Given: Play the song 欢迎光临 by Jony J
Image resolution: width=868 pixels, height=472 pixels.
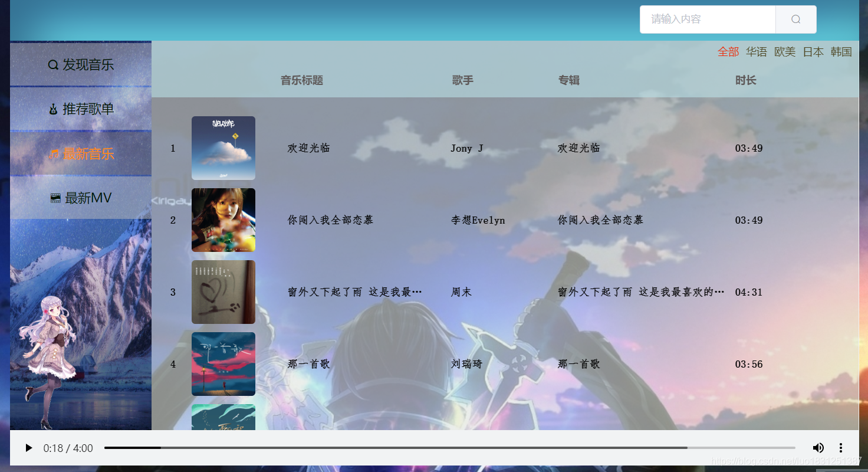Looking at the screenshot, I should (x=308, y=148).
